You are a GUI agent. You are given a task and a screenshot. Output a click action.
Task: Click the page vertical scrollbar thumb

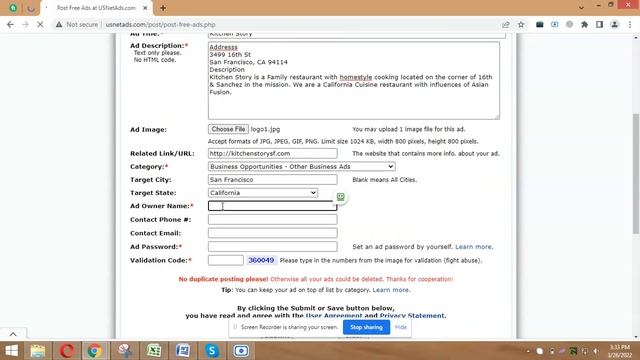[x=636, y=173]
